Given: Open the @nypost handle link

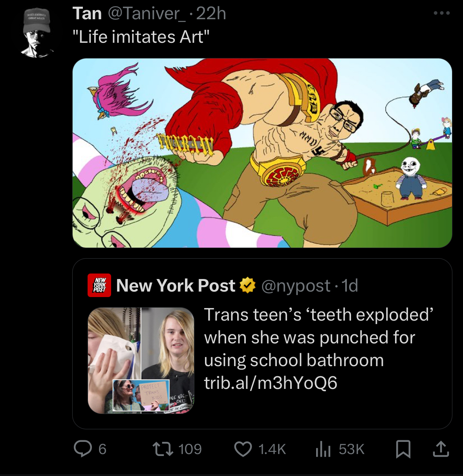Looking at the screenshot, I should coord(296,286).
